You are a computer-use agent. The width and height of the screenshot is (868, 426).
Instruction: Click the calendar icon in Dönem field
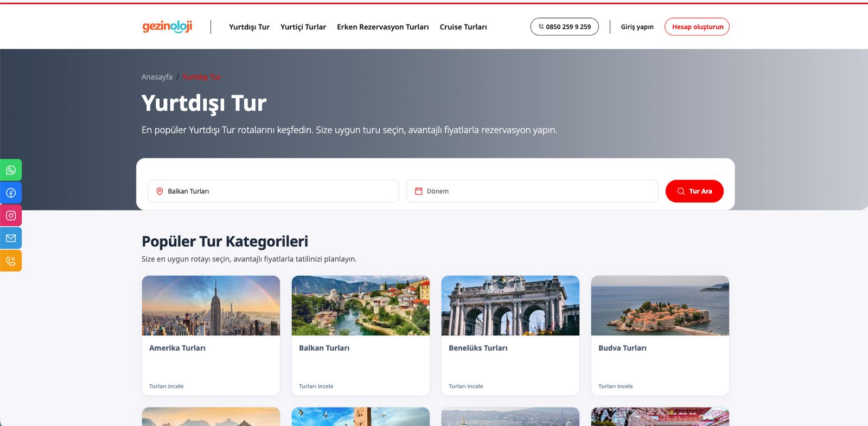(x=418, y=191)
